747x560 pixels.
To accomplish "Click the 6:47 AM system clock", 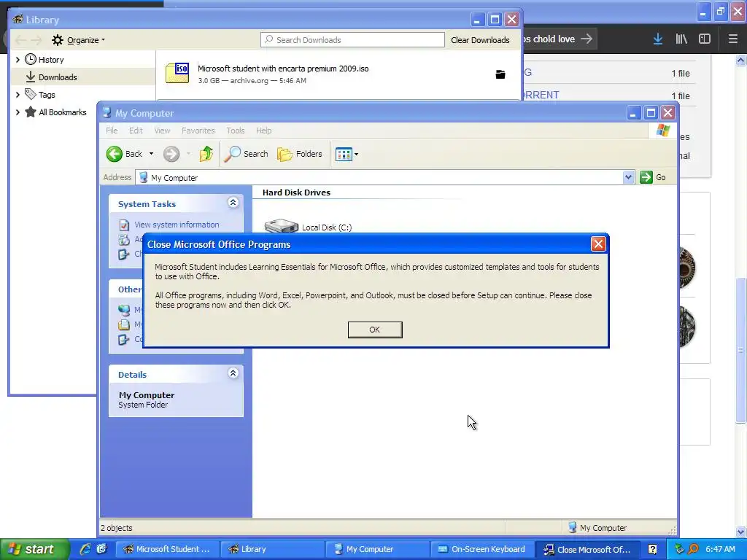I will pyautogui.click(x=720, y=549).
